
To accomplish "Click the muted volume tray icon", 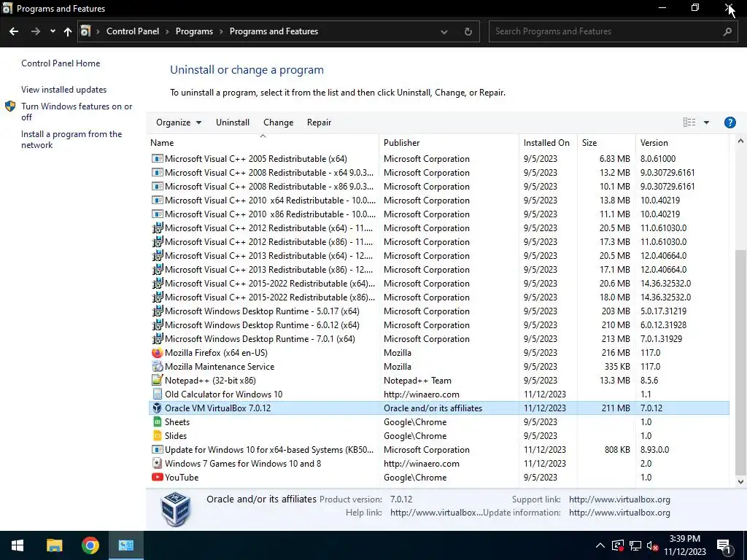I will (652, 545).
